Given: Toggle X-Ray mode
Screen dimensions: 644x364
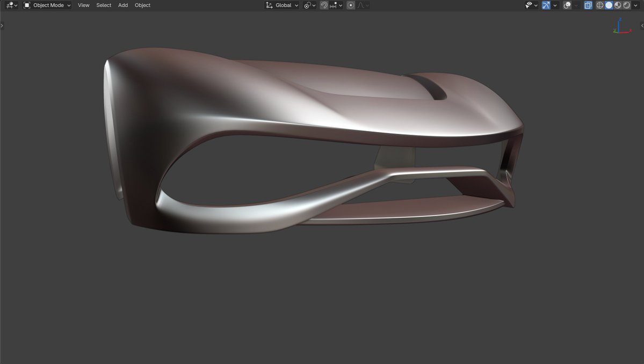Looking at the screenshot, I should click(x=588, y=5).
